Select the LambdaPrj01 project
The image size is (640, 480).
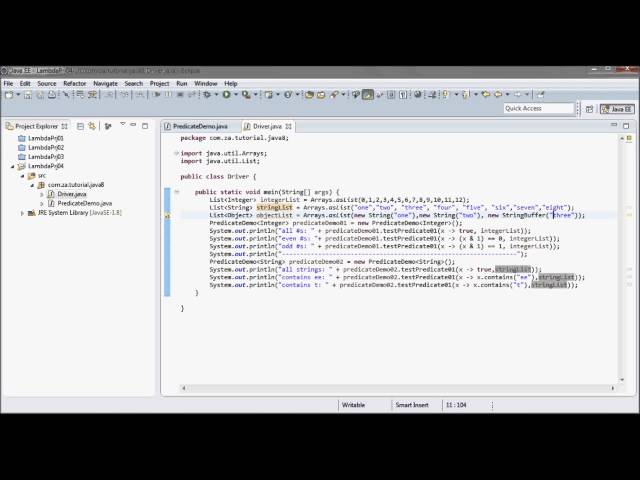tap(46, 138)
